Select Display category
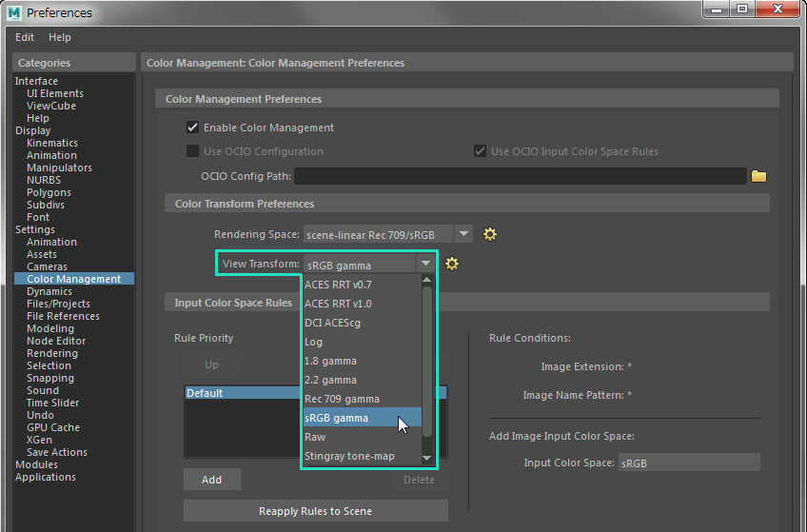Image resolution: width=807 pixels, height=532 pixels. [x=33, y=130]
